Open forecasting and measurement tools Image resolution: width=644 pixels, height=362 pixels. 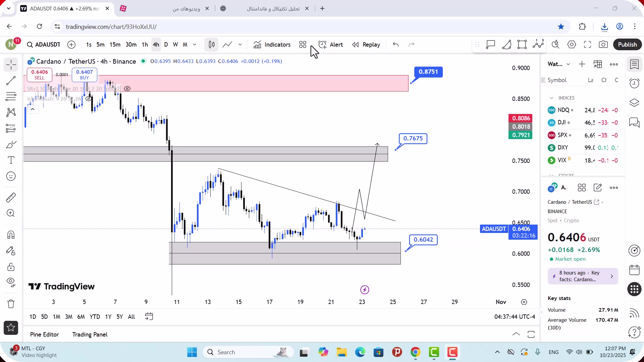click(x=11, y=128)
